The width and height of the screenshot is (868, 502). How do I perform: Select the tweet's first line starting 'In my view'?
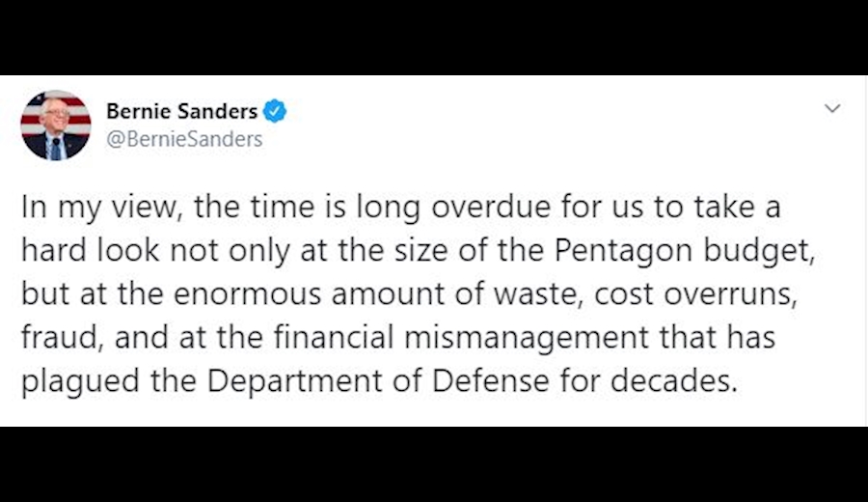[401, 208]
